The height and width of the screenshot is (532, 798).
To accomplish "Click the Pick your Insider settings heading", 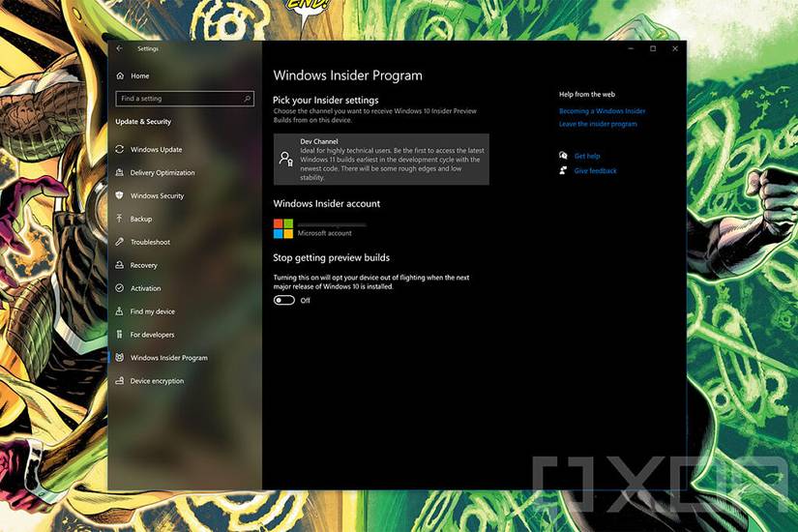I will pyautogui.click(x=326, y=100).
